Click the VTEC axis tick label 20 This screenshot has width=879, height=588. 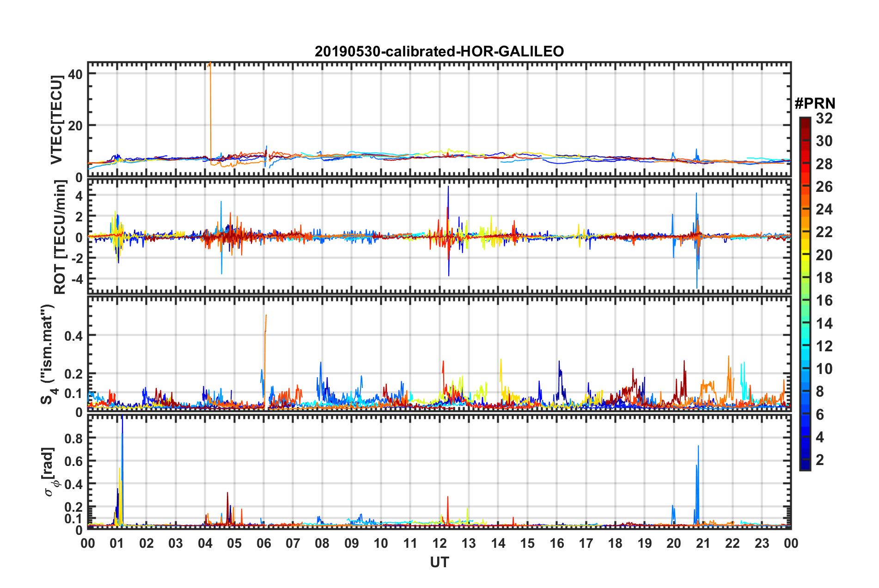75,126
